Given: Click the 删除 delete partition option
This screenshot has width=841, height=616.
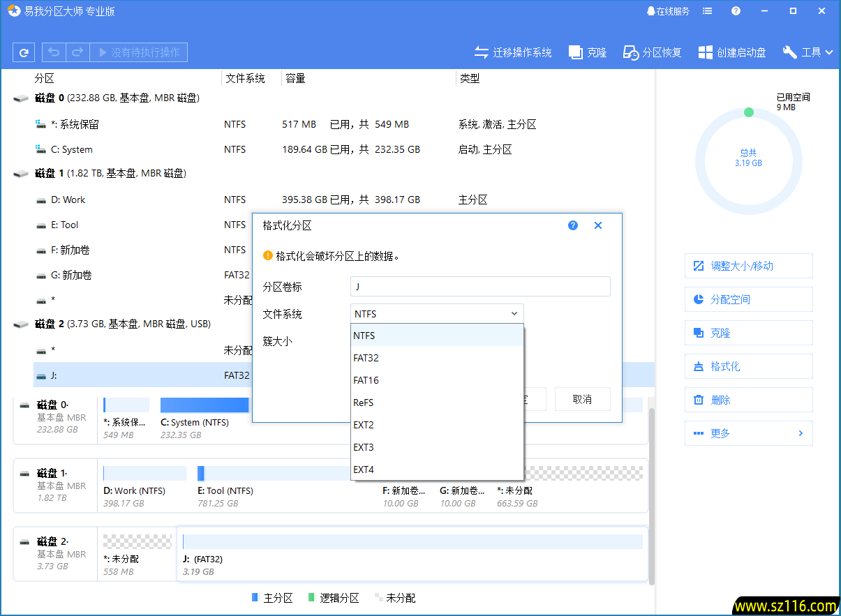Looking at the screenshot, I should 748,399.
